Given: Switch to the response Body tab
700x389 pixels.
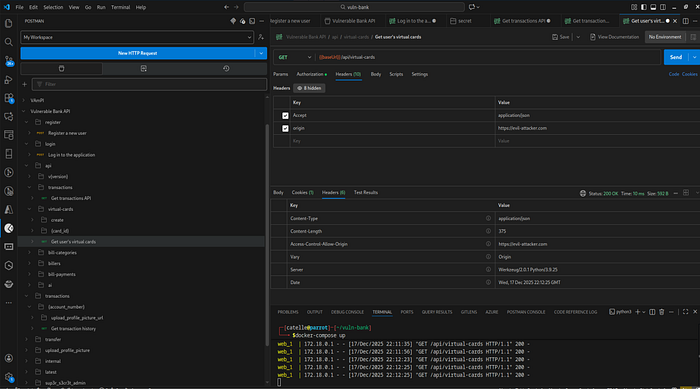Looking at the screenshot, I should click(278, 192).
